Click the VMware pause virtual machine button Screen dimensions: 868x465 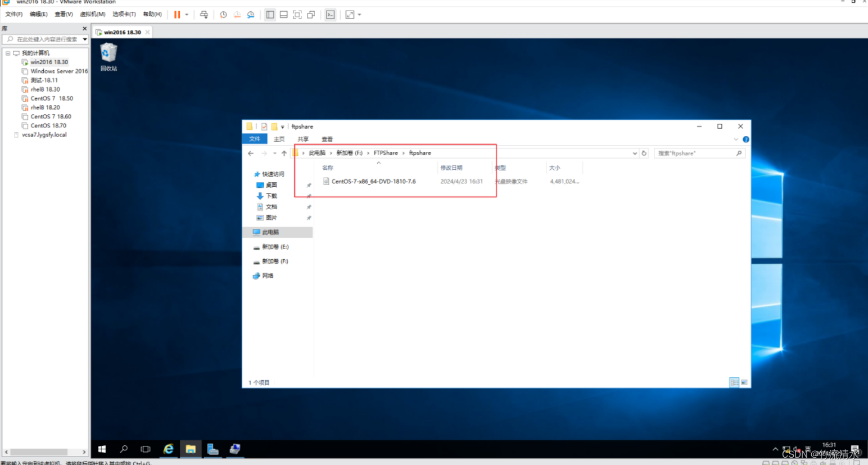pos(177,15)
